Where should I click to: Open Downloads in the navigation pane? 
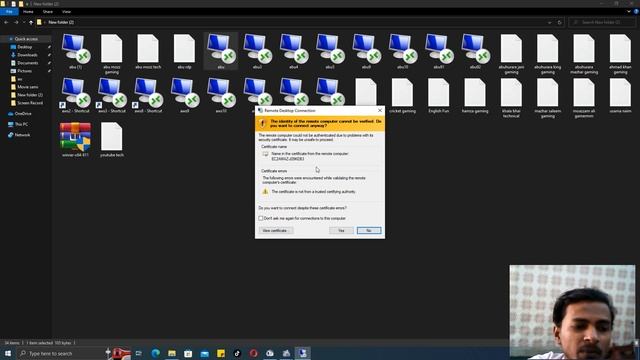click(27, 55)
